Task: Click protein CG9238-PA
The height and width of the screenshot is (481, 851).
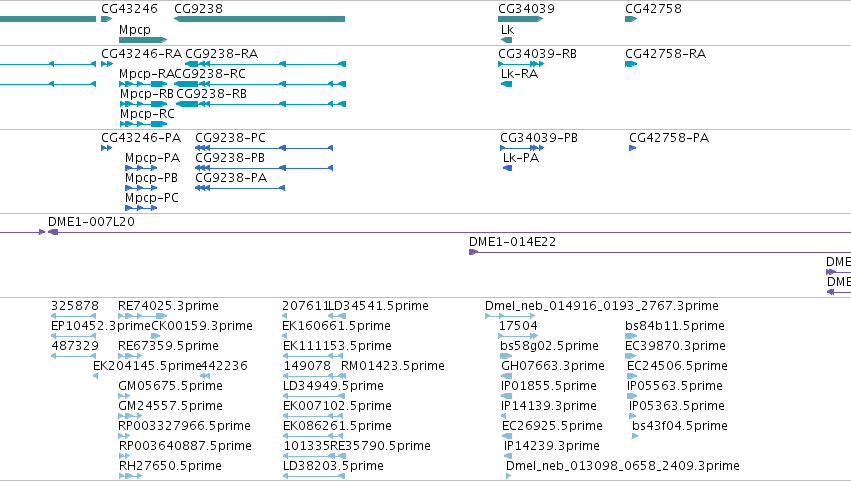Action: tap(231, 178)
